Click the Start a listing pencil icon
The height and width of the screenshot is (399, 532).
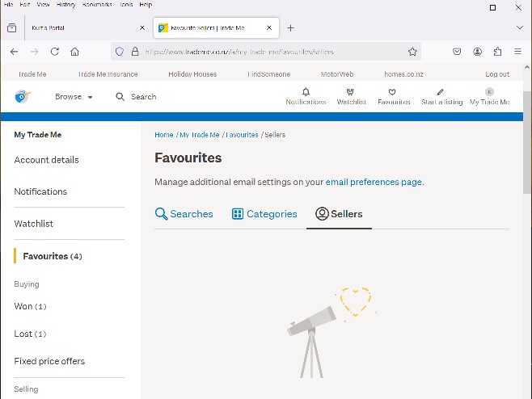point(441,92)
